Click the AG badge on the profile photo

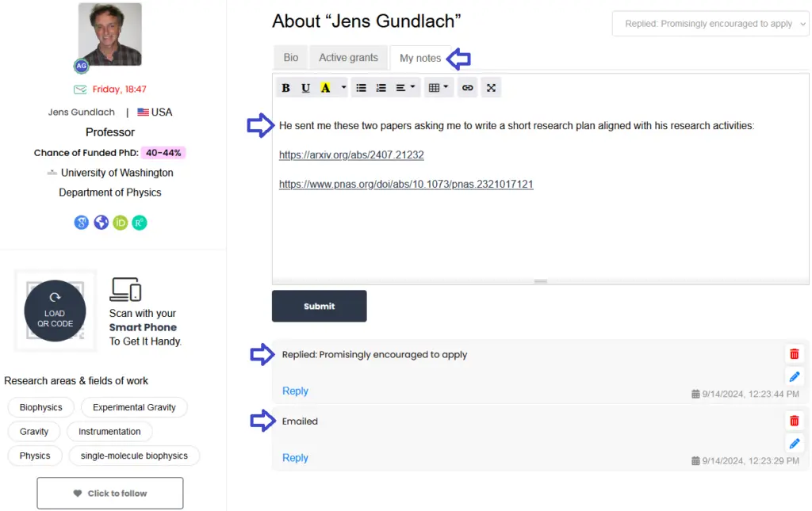[x=82, y=66]
